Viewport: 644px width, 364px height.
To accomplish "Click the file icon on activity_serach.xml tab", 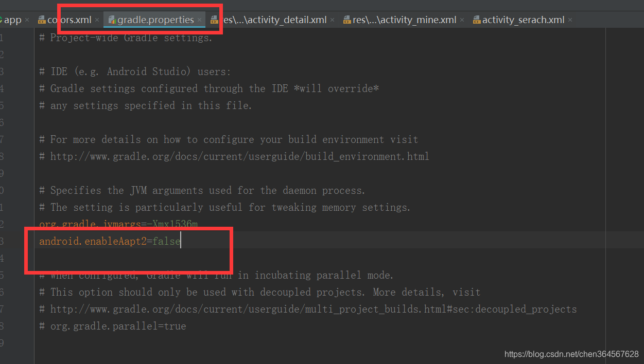I will (x=476, y=20).
